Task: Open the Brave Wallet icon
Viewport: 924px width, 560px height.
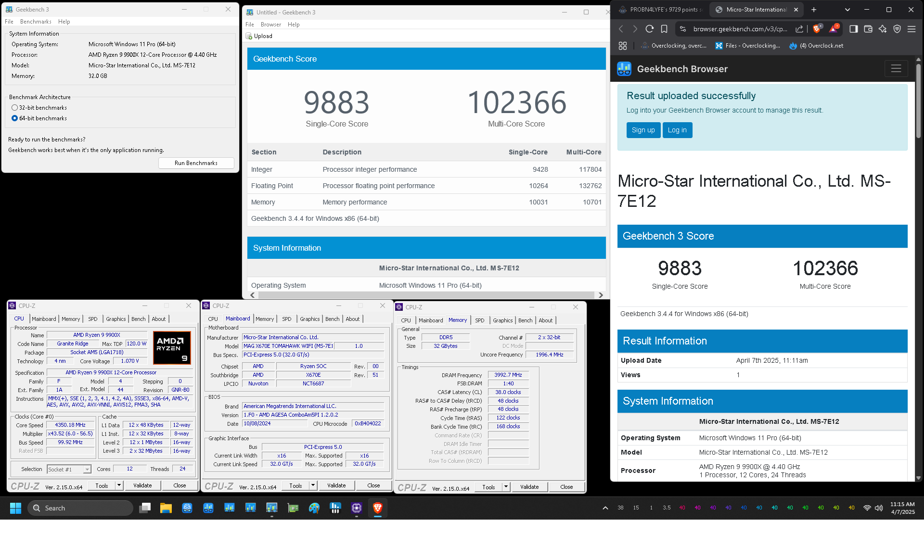Action: tap(868, 29)
